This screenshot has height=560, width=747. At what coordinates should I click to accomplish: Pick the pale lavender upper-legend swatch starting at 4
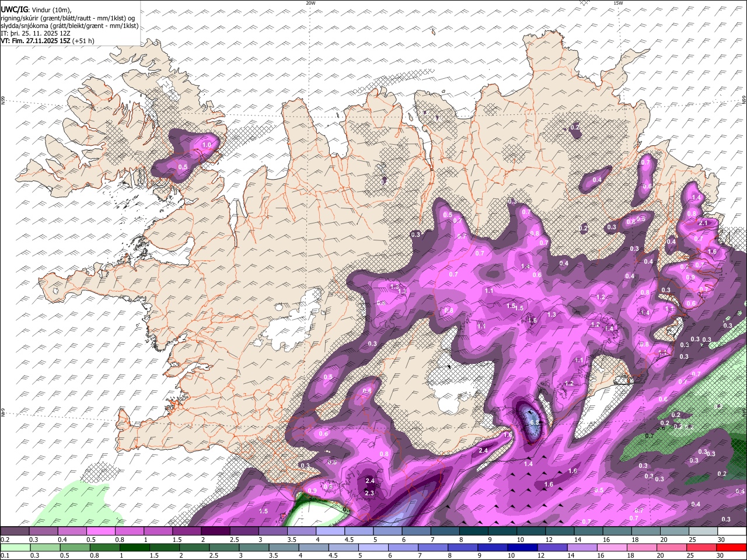330,531
